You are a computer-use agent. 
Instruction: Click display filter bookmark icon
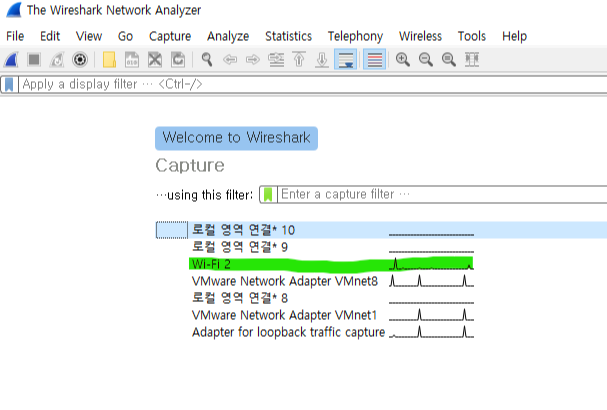click(9, 84)
